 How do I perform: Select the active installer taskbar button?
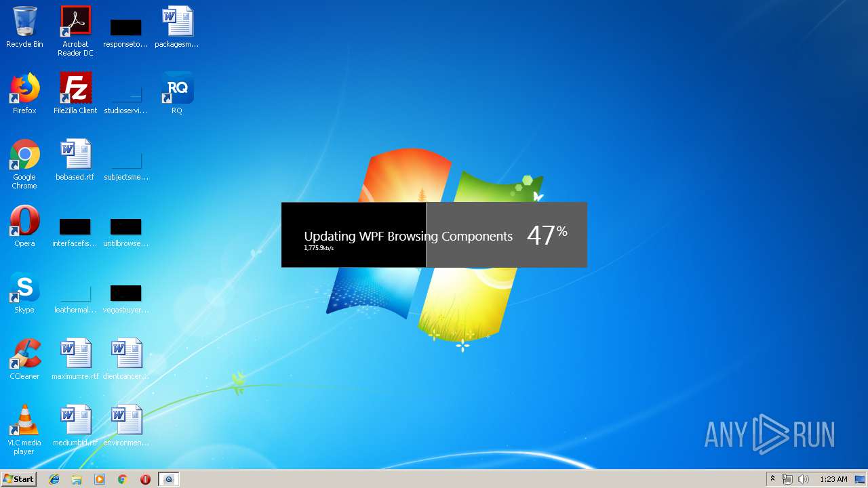[x=169, y=479]
